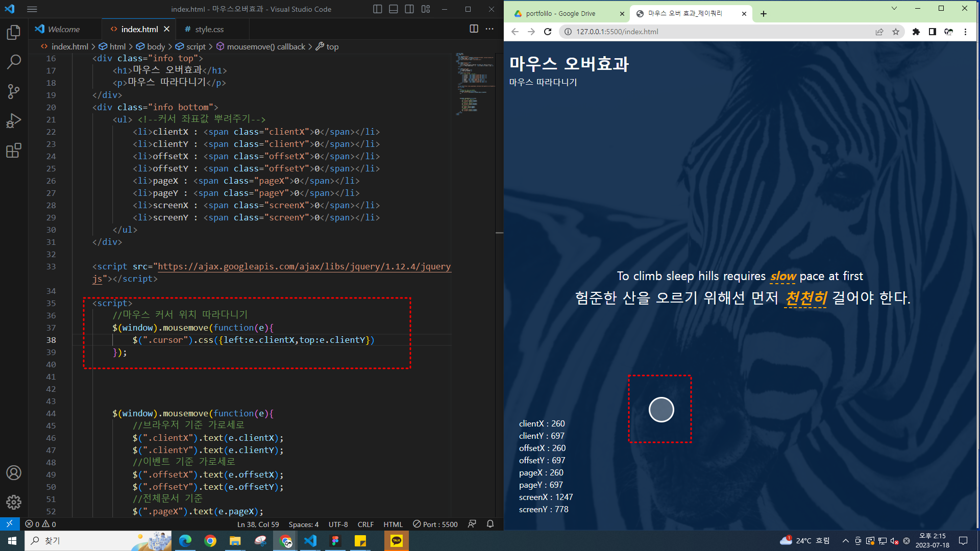Click the Chrome address bar URL field
The image size is (980, 551).
coord(715,32)
